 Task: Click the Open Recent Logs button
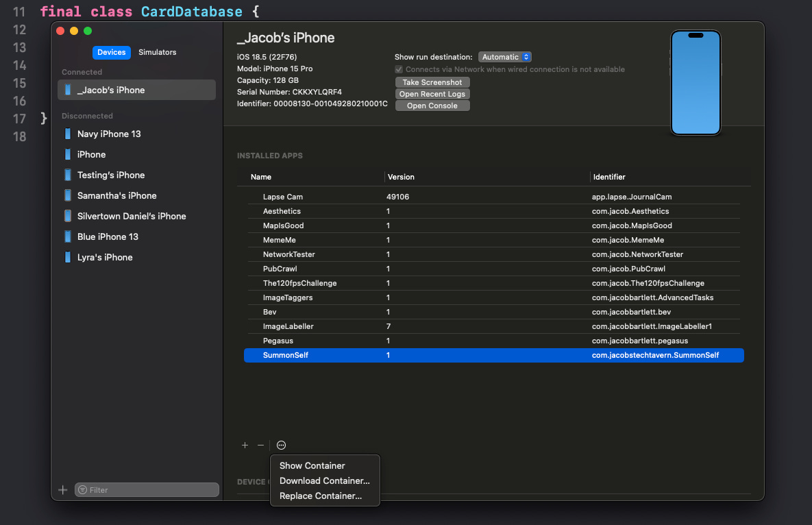click(432, 94)
